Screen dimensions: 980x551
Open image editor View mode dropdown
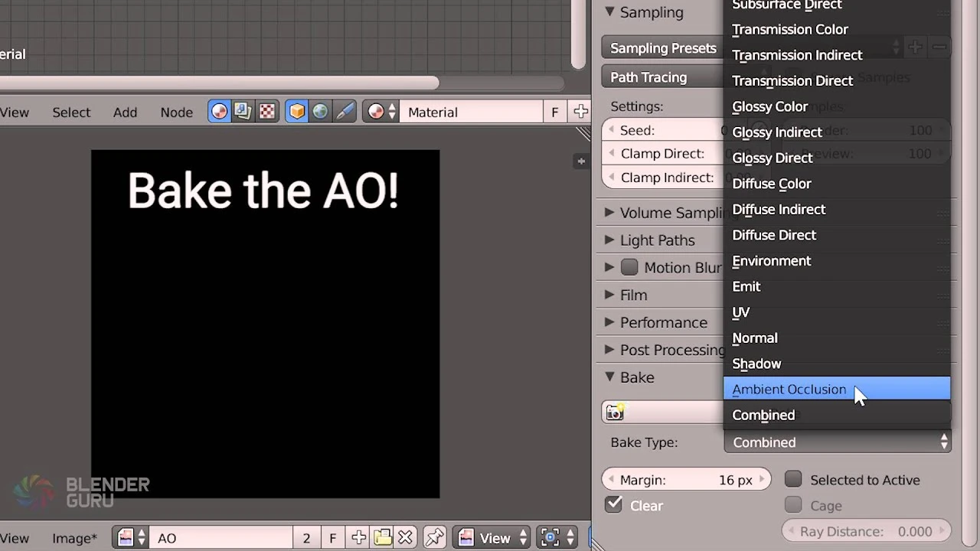point(492,538)
